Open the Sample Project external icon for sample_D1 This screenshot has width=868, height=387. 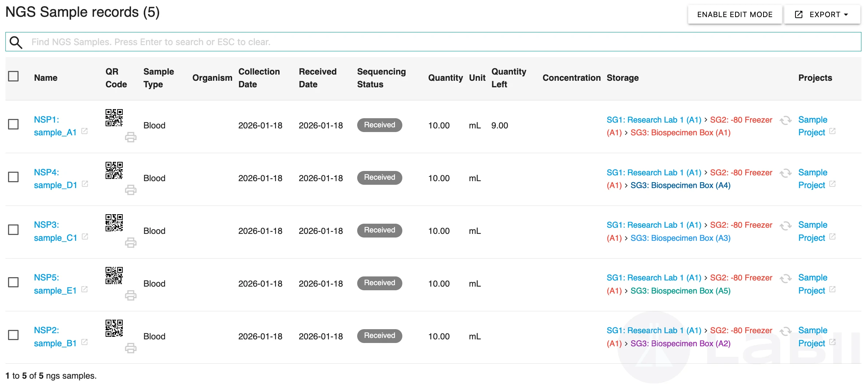point(832,184)
